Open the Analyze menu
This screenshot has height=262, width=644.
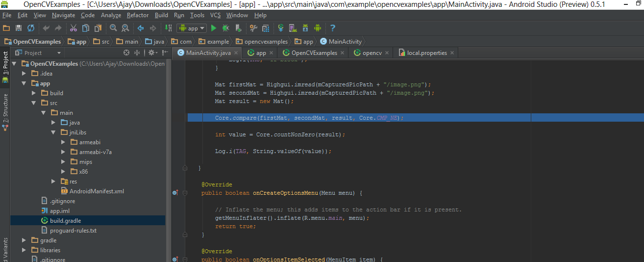click(111, 15)
